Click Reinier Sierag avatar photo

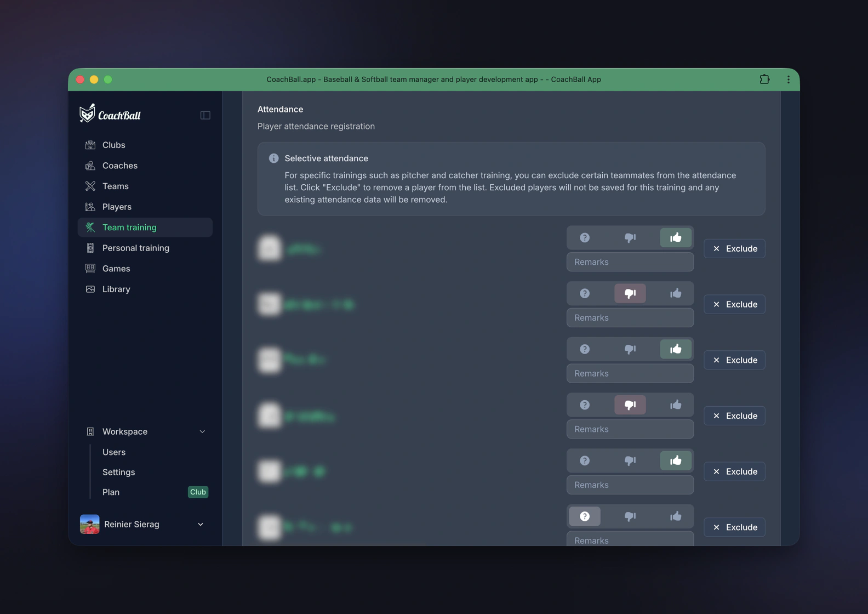pos(90,524)
